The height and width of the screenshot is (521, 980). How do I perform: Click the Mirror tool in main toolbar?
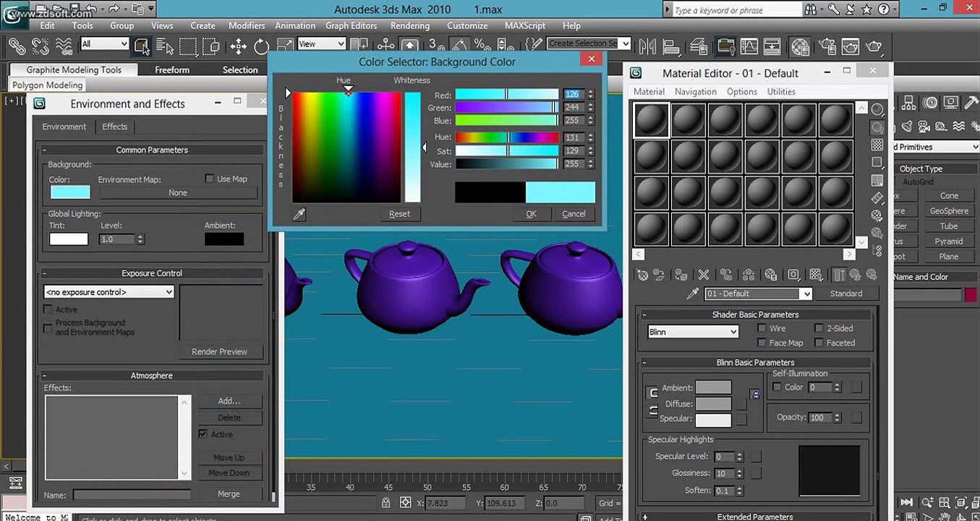tap(647, 46)
